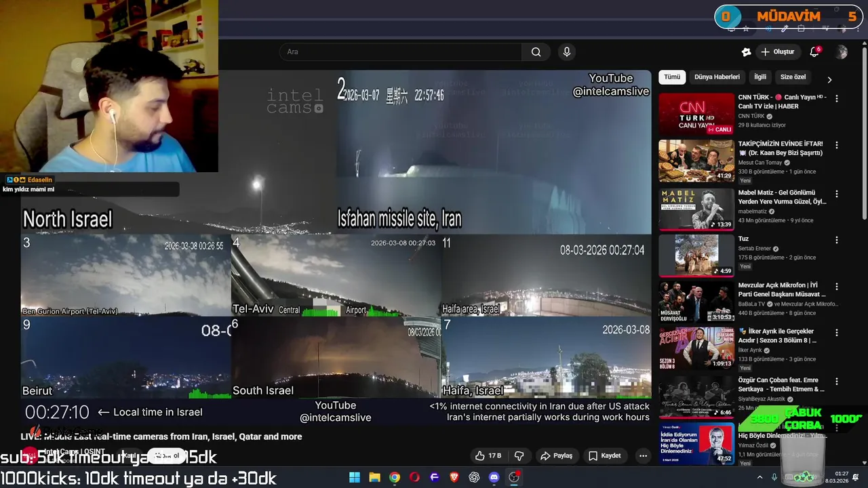Open Mesut Can Tomay channel link
The image size is (868, 488).
pyautogui.click(x=760, y=163)
